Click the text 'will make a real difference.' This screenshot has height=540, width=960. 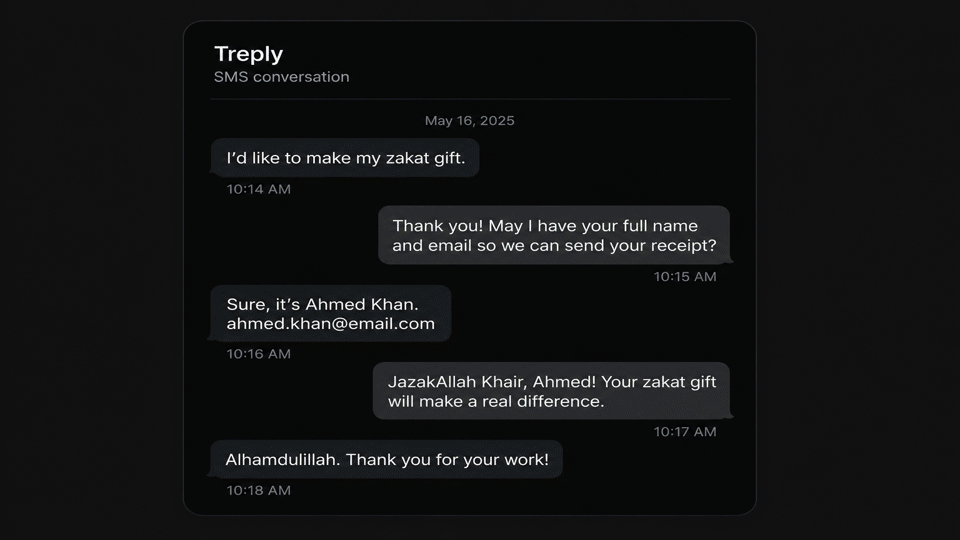(x=496, y=402)
